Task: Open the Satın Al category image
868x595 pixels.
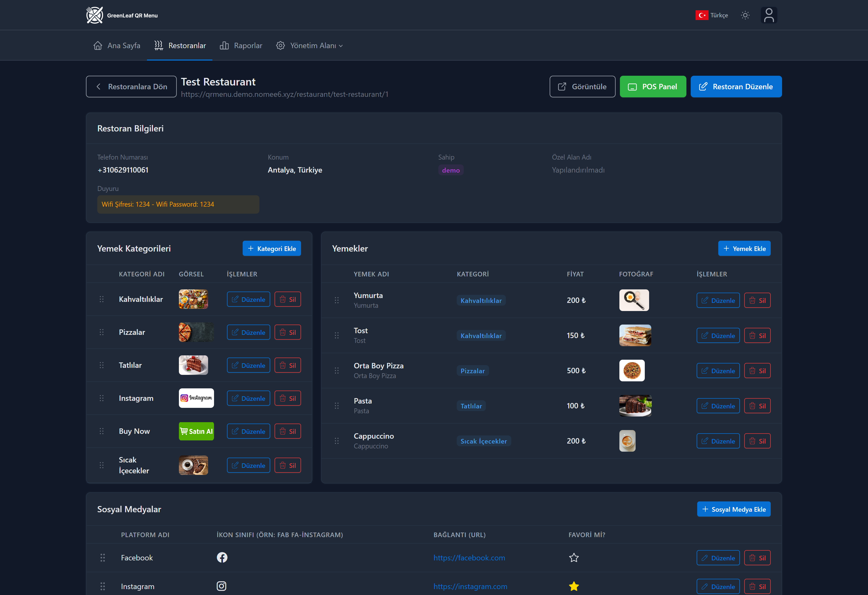Action: [196, 431]
